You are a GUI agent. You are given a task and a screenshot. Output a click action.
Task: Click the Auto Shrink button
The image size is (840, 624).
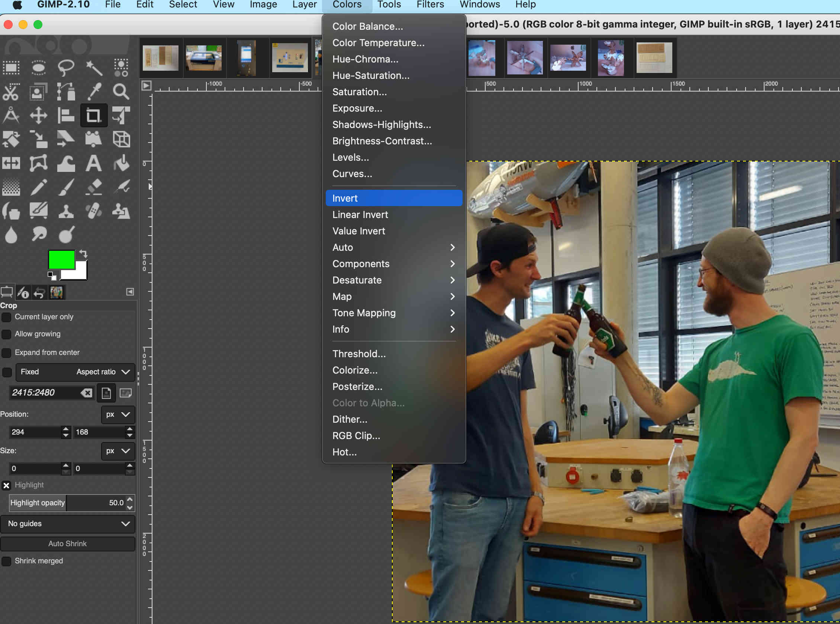(68, 544)
